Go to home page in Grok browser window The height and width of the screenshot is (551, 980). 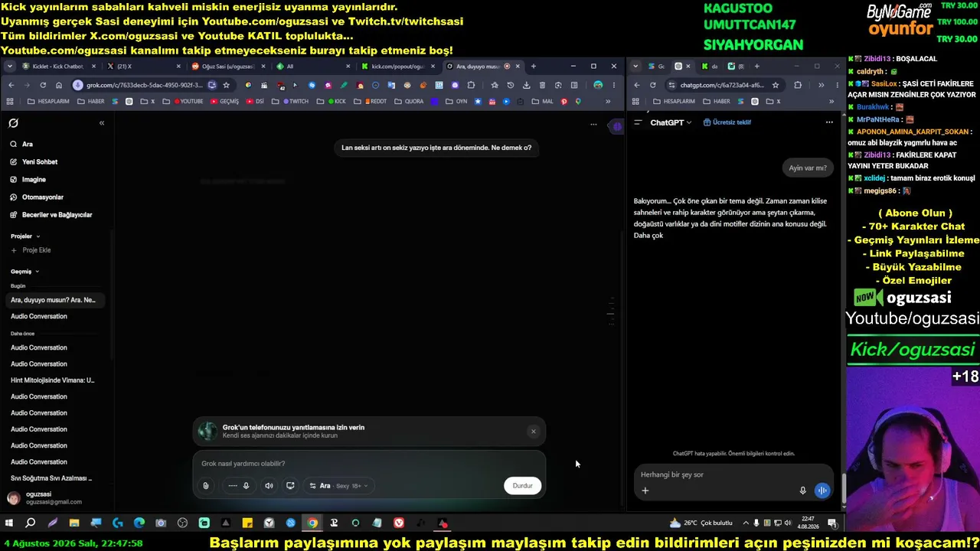59,85
